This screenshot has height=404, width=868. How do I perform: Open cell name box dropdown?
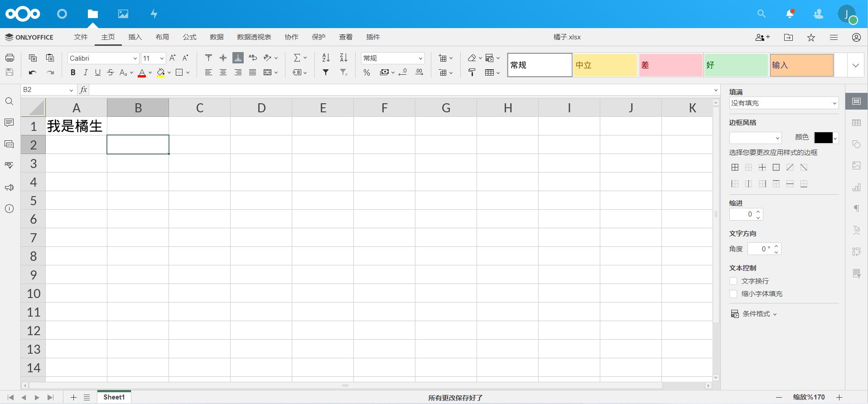pyautogui.click(x=71, y=90)
